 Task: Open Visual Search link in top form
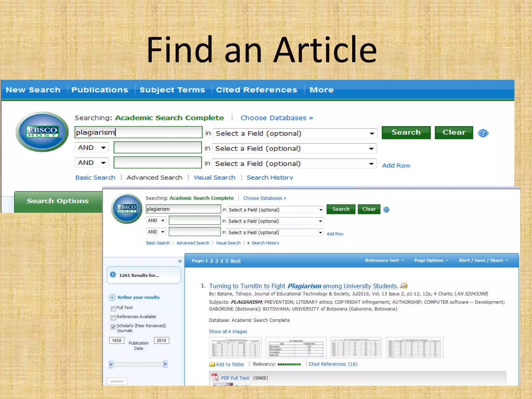(215, 177)
